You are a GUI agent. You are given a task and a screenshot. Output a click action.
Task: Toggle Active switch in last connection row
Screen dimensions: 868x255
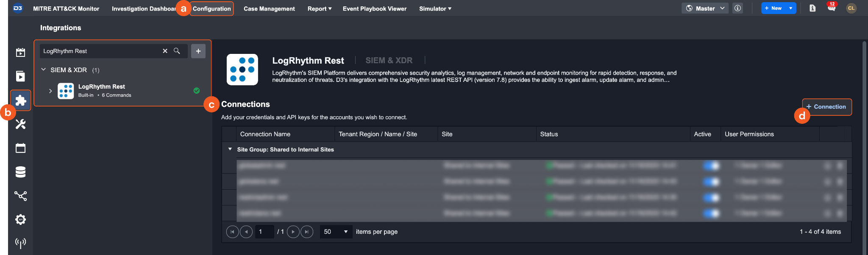711,213
